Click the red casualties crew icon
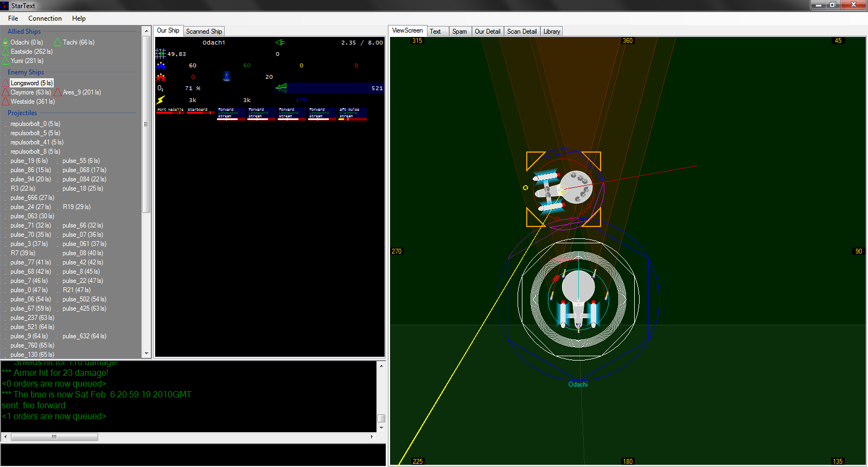 (x=161, y=77)
